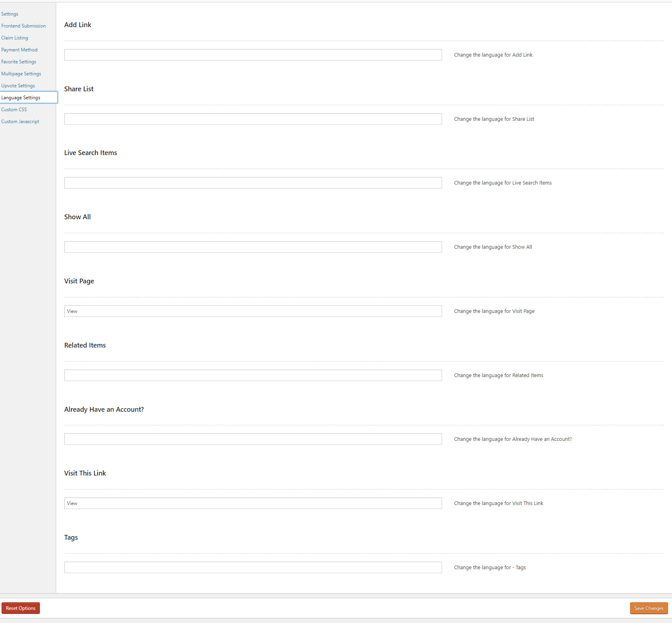Image resolution: width=672 pixels, height=623 pixels.
Task: Go to Custom Javascript tab
Action: pos(20,122)
